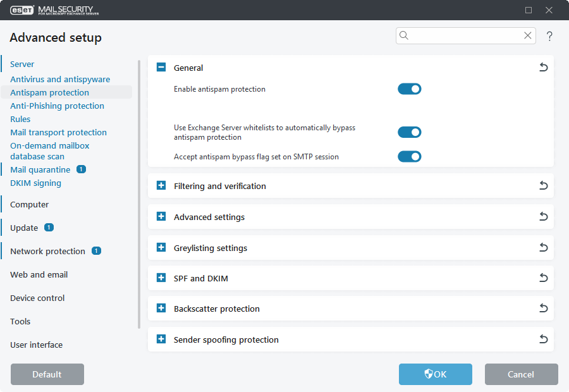Expand the Advanced settings section
The image size is (569, 392).
pos(161,216)
